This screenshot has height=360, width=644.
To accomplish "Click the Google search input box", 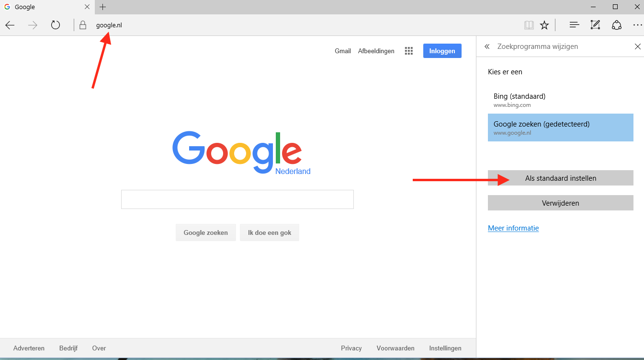I will pyautogui.click(x=237, y=199).
